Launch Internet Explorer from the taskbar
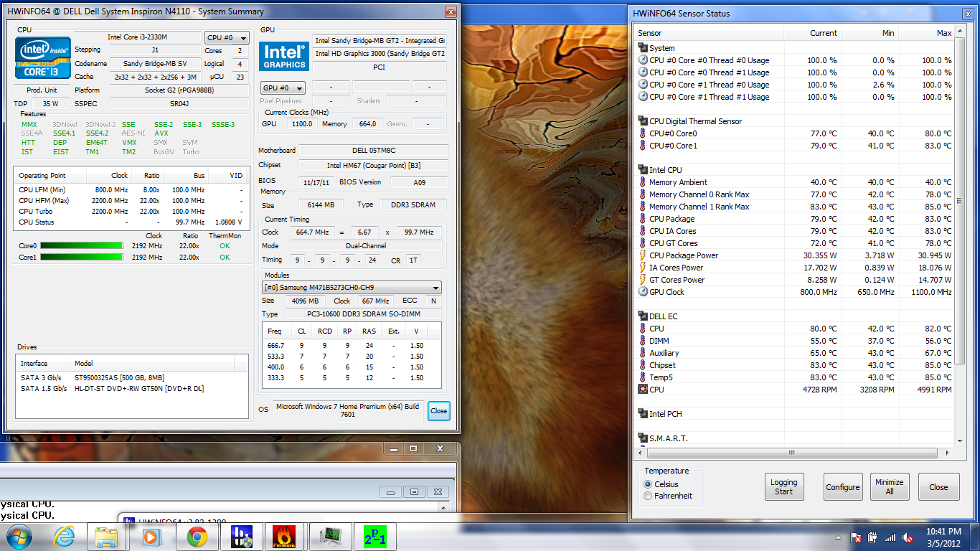Image resolution: width=980 pixels, height=551 pixels. click(x=64, y=537)
